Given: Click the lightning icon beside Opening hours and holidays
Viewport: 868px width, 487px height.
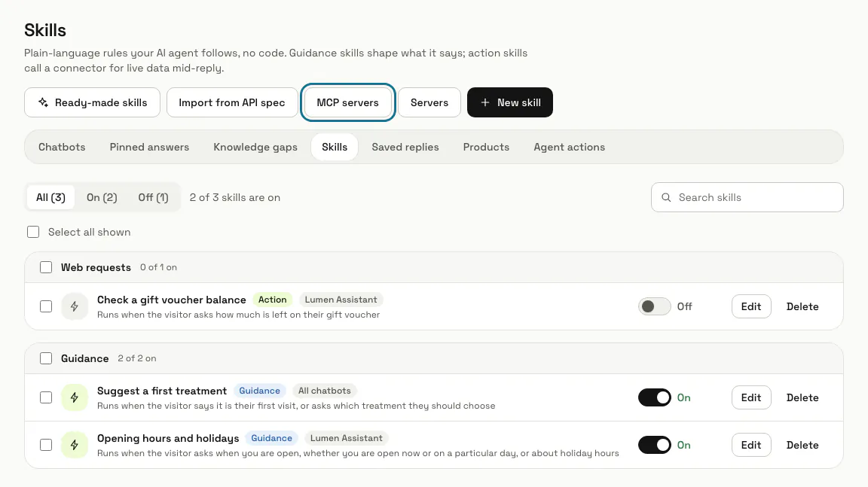Looking at the screenshot, I should coord(74,445).
